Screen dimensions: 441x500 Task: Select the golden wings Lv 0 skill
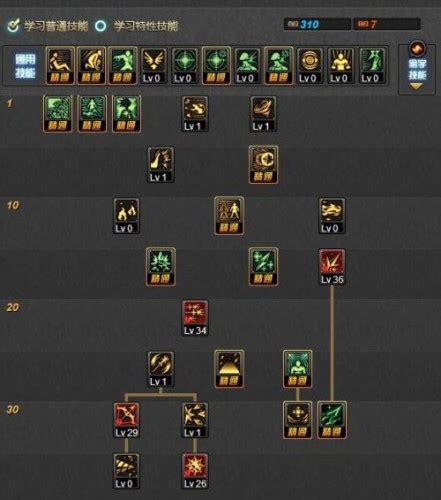click(154, 66)
